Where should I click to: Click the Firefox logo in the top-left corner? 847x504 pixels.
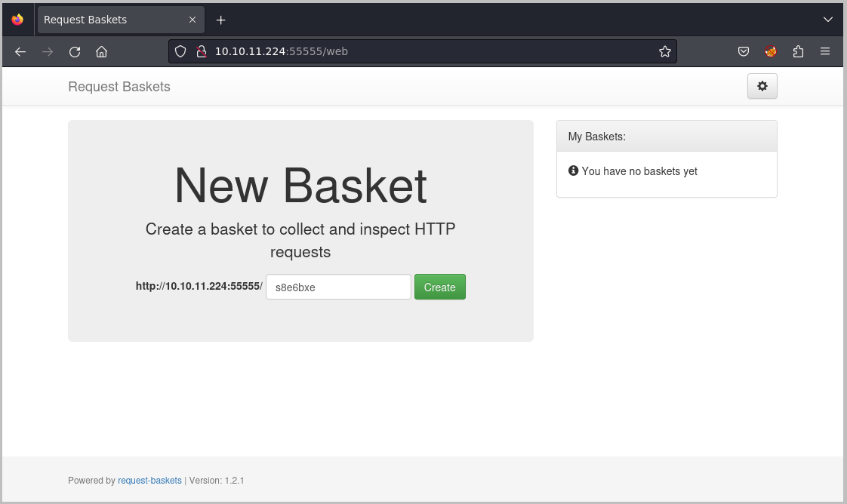click(x=17, y=19)
